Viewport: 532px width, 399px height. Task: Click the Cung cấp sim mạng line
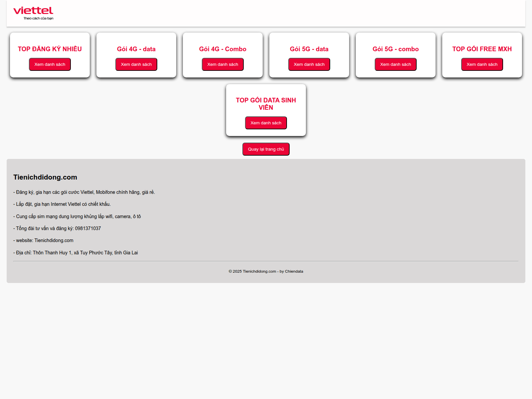coord(77,216)
